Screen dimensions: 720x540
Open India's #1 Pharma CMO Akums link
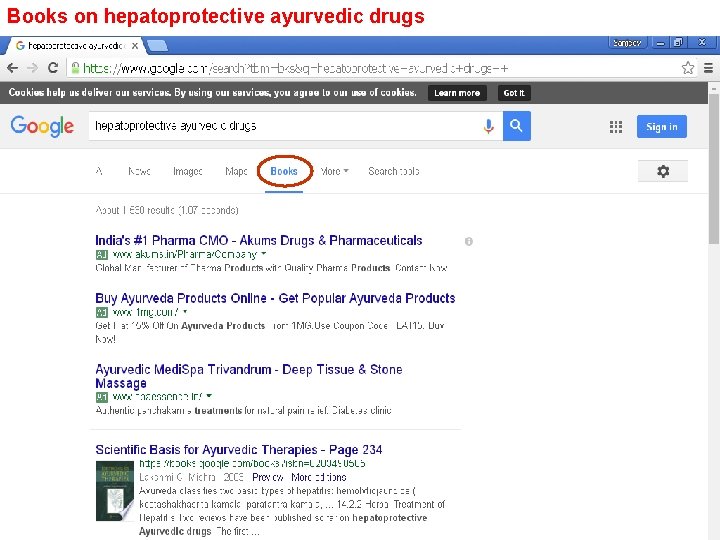click(x=259, y=240)
